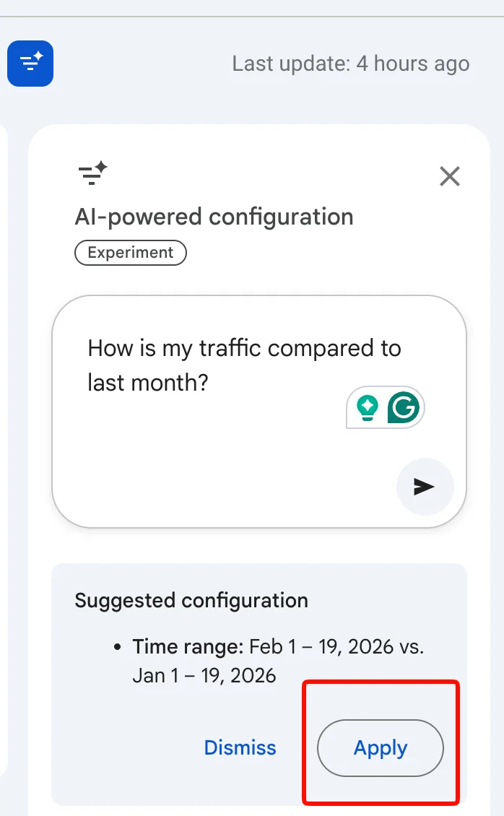Open the blue AI-powered configuration launcher icon
504x816 pixels.
pyautogui.click(x=30, y=64)
